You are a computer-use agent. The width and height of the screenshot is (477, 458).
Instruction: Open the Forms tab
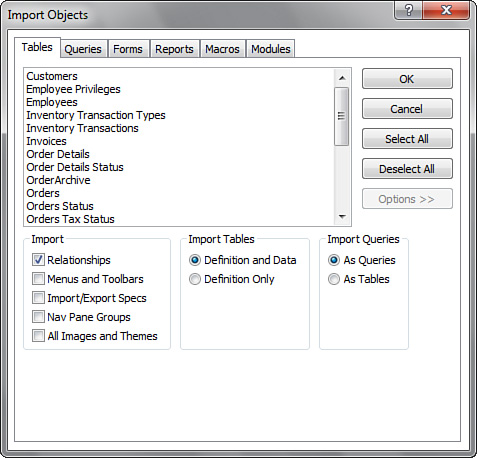(128, 49)
